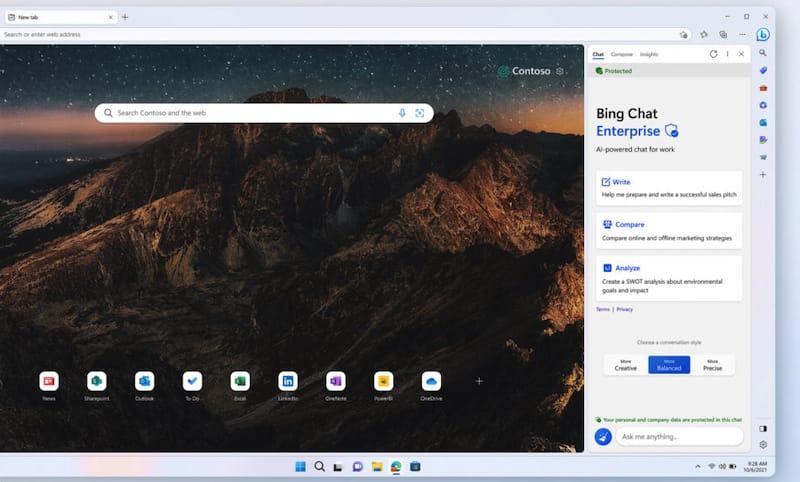Click the new topic broom button
The image size is (800, 482).
click(x=603, y=437)
